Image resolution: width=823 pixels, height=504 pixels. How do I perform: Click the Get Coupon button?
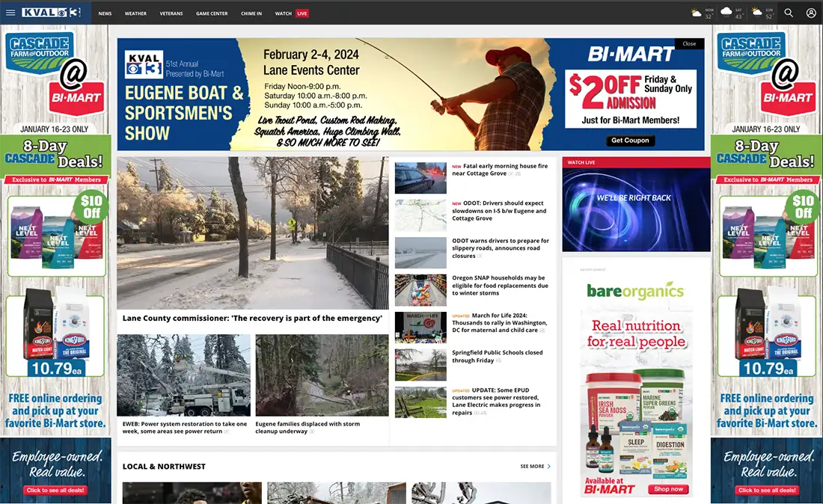click(x=630, y=141)
